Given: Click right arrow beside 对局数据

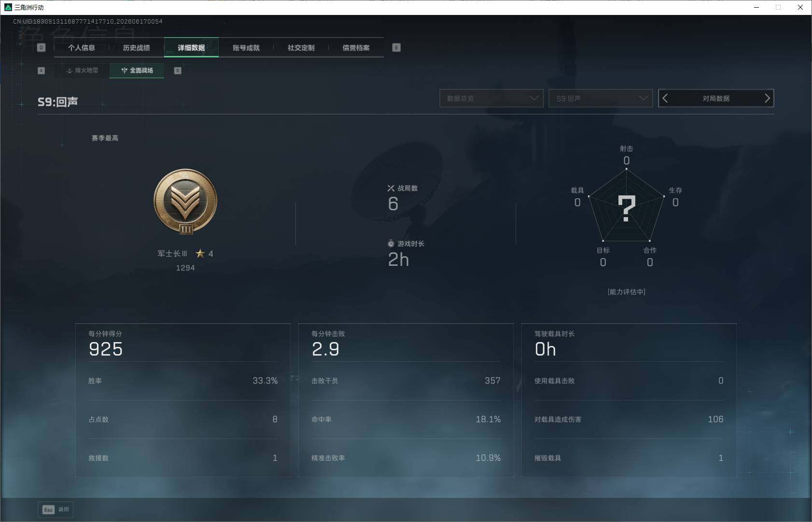Looking at the screenshot, I should point(767,98).
